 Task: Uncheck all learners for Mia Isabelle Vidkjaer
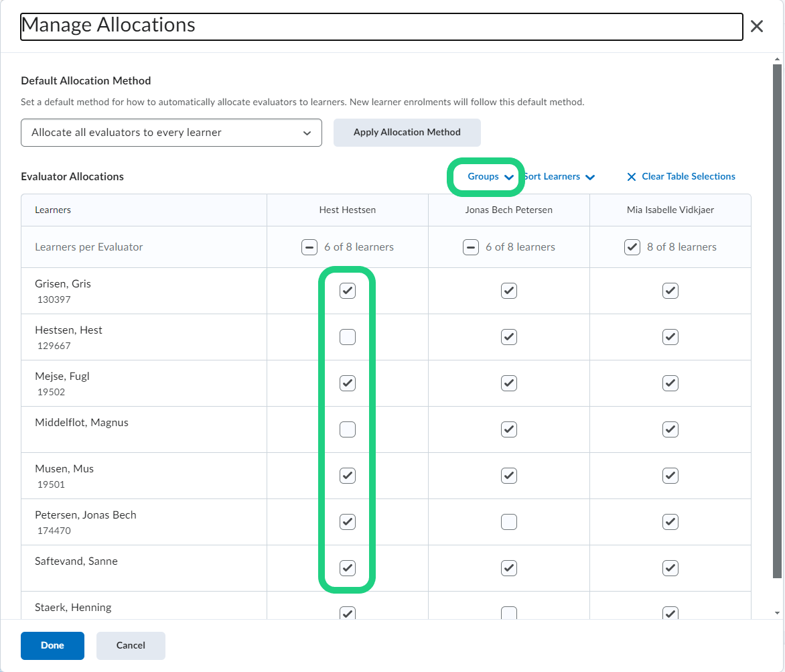(632, 247)
